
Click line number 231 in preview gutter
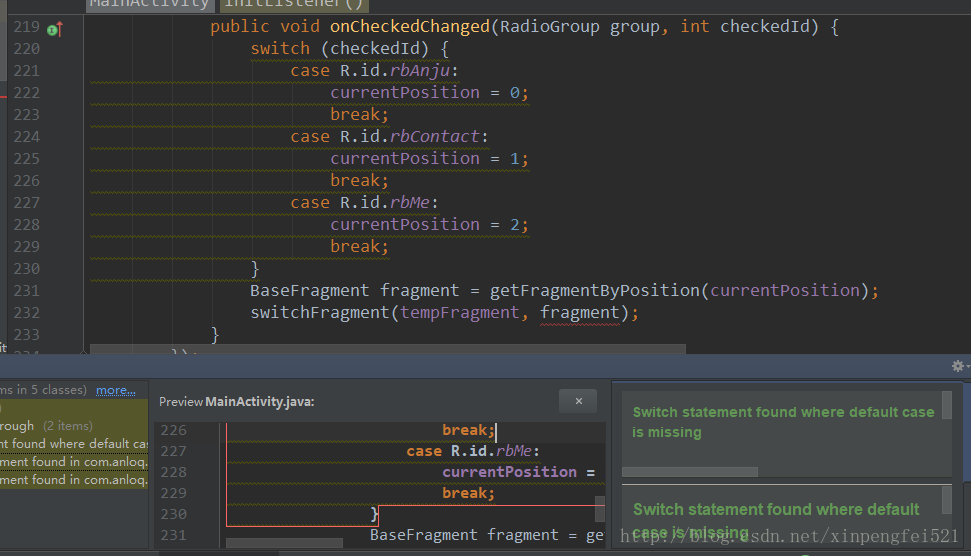[173, 535]
